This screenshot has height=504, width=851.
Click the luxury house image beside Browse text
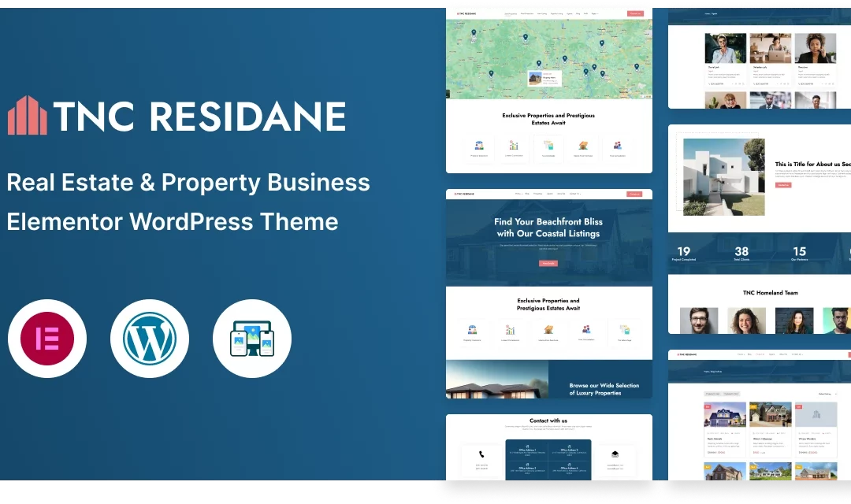point(497,380)
